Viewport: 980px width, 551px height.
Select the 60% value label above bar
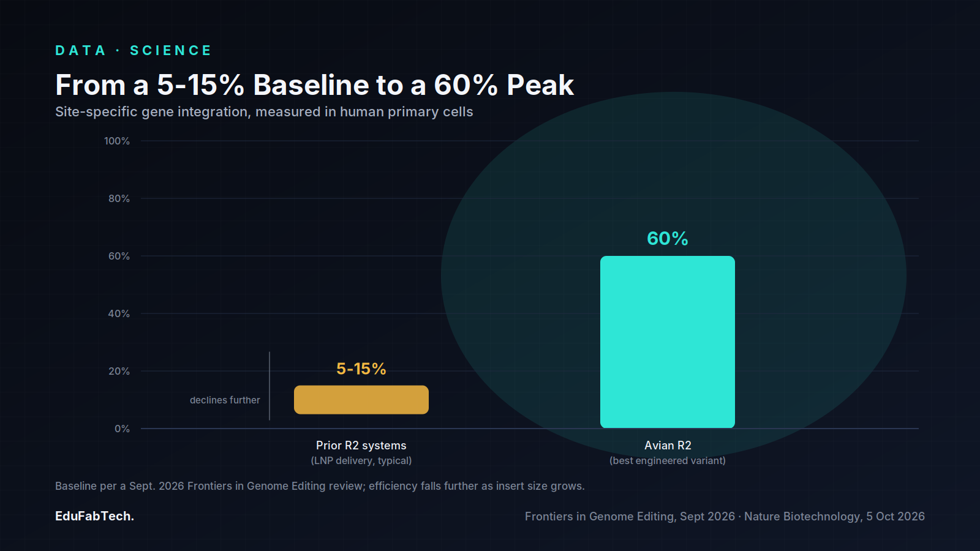668,238
